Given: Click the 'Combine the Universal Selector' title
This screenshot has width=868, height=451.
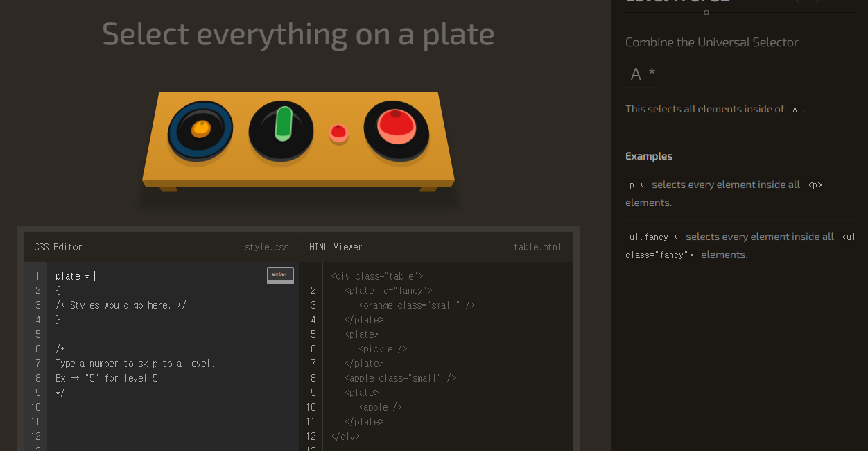Looking at the screenshot, I should (712, 42).
